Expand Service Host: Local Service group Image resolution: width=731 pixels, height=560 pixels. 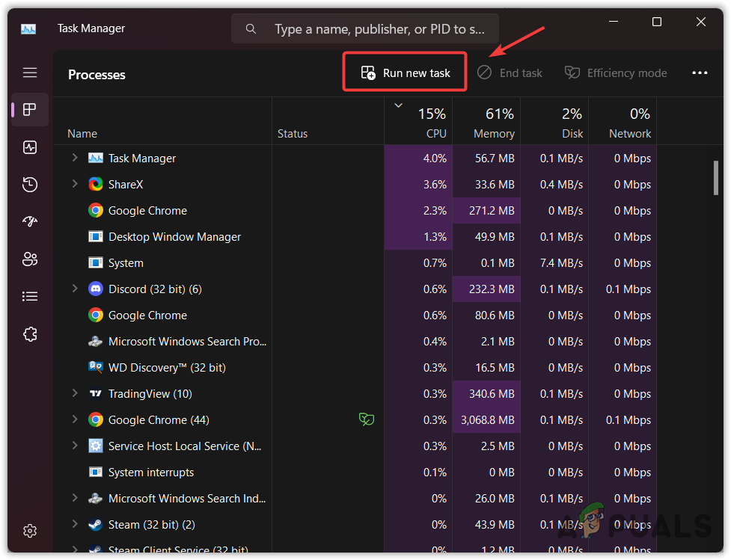point(75,446)
